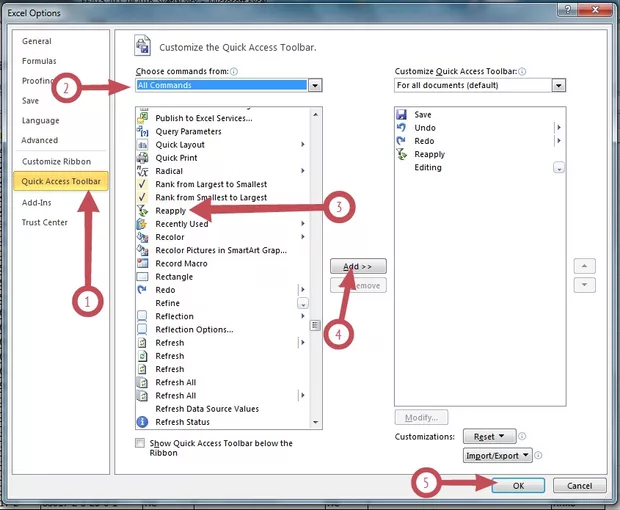Open the Customize Ribbon category
The height and width of the screenshot is (510, 620).
(57, 161)
